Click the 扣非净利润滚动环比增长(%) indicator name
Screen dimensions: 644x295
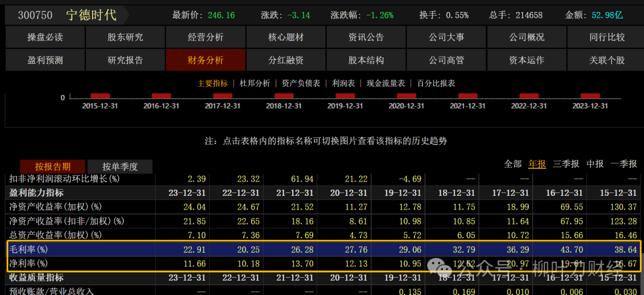point(64,179)
